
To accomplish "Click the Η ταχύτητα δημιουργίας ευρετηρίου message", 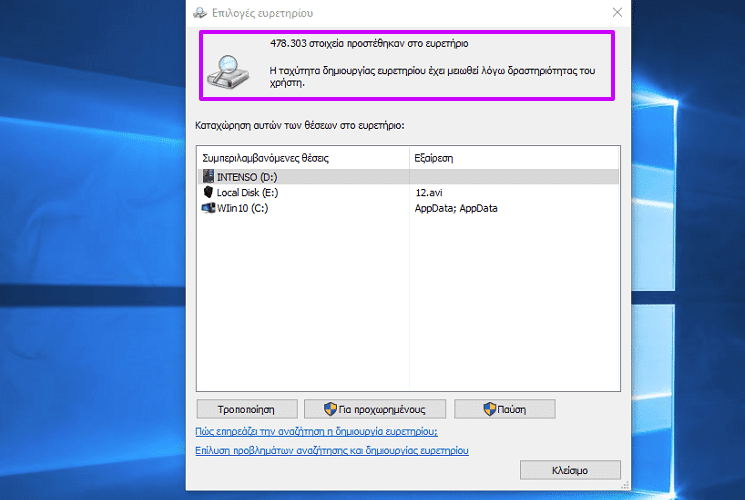I will click(x=432, y=77).
